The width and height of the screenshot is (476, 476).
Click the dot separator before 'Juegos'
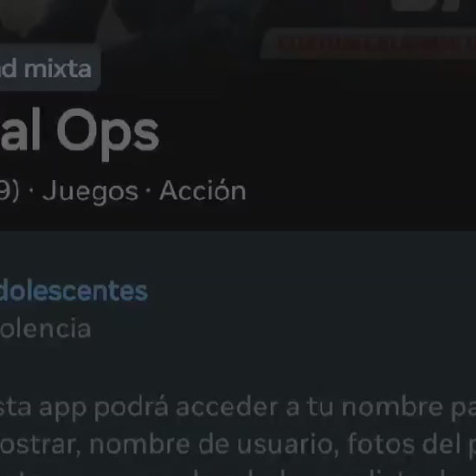click(31, 191)
